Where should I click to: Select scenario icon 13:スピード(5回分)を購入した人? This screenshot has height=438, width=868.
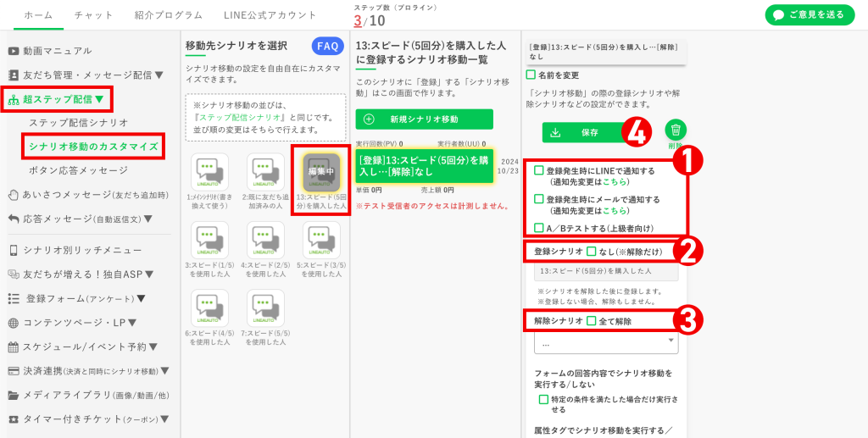coord(321,171)
